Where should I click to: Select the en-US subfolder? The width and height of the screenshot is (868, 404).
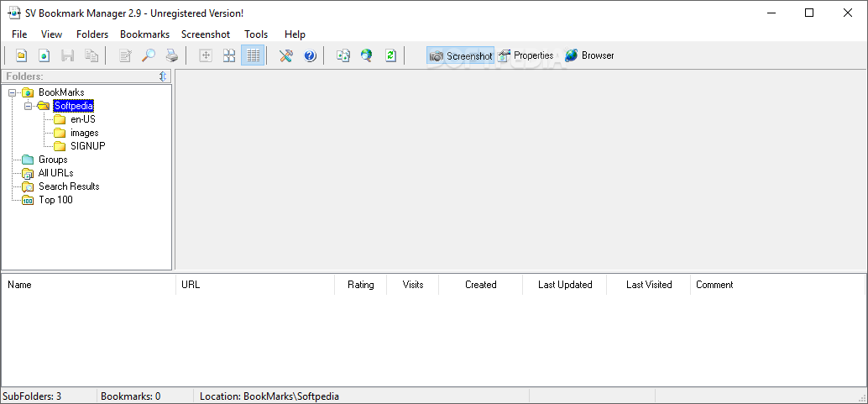pyautogui.click(x=83, y=119)
